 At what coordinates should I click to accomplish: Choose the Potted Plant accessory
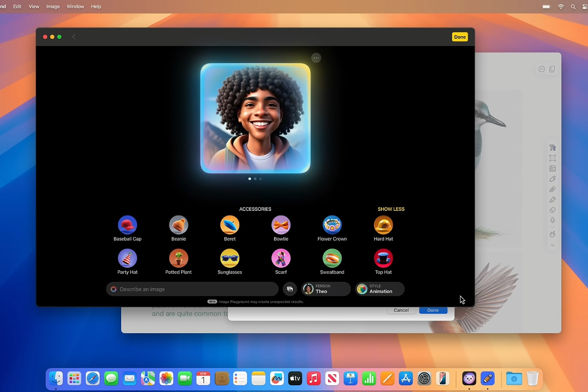(178, 257)
